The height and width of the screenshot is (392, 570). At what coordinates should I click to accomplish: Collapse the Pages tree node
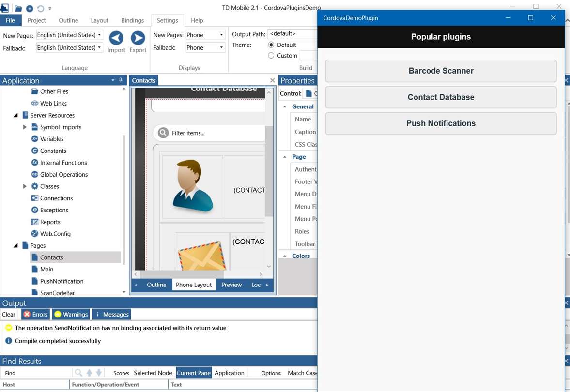(x=15, y=245)
